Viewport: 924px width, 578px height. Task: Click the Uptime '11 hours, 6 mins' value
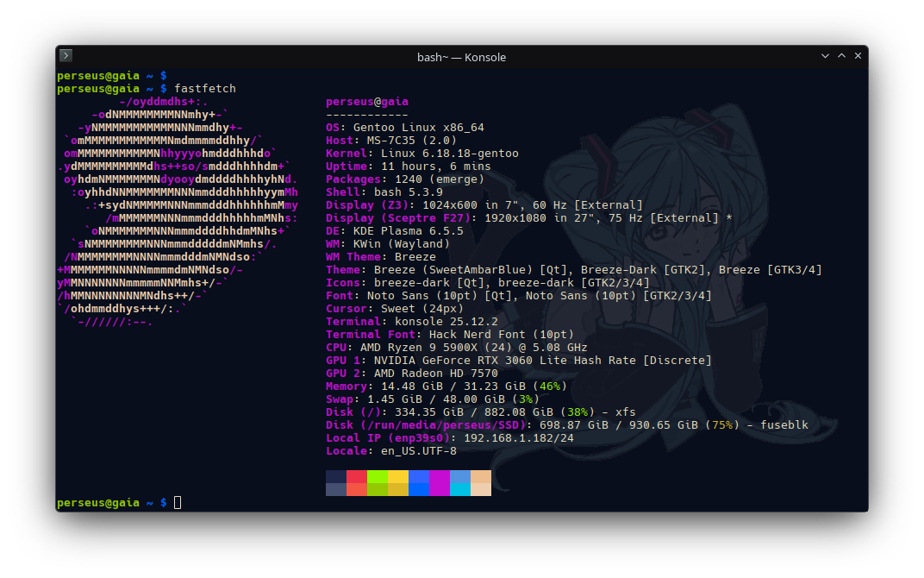coord(436,166)
